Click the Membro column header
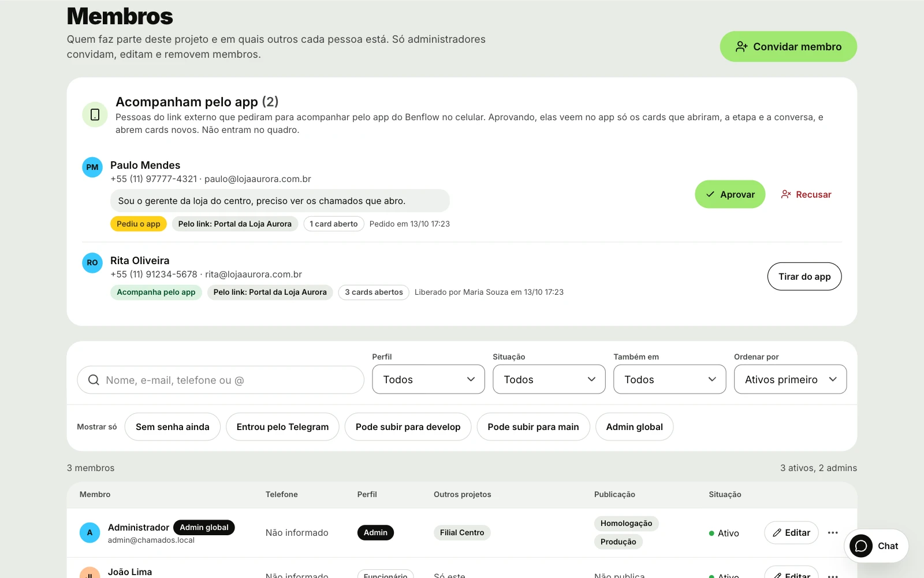The width and height of the screenshot is (924, 578). [95, 494]
